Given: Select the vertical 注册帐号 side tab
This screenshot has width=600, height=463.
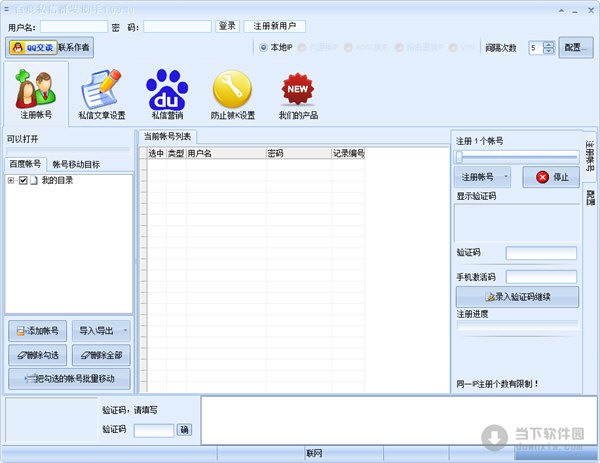Looking at the screenshot, I should 590,156.
